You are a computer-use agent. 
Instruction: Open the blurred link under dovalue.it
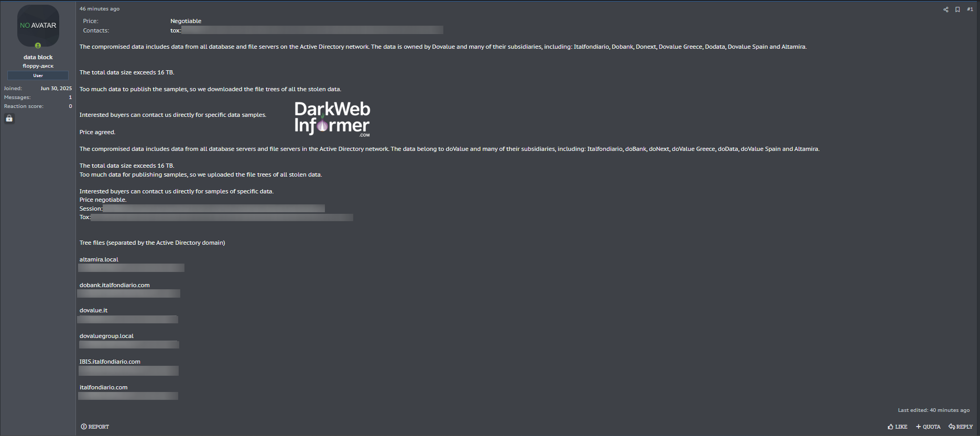tap(128, 319)
